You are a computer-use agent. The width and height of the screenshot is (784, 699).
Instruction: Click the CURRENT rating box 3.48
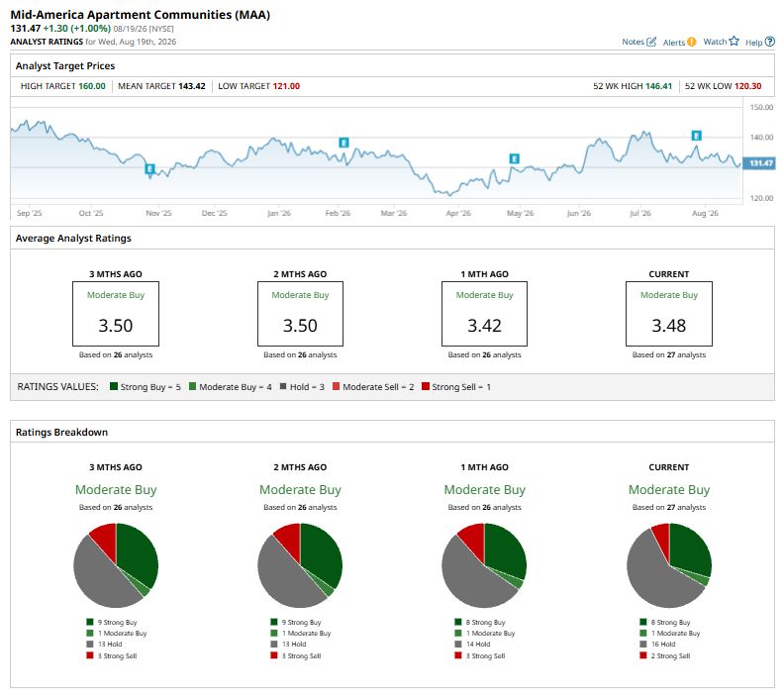669,314
